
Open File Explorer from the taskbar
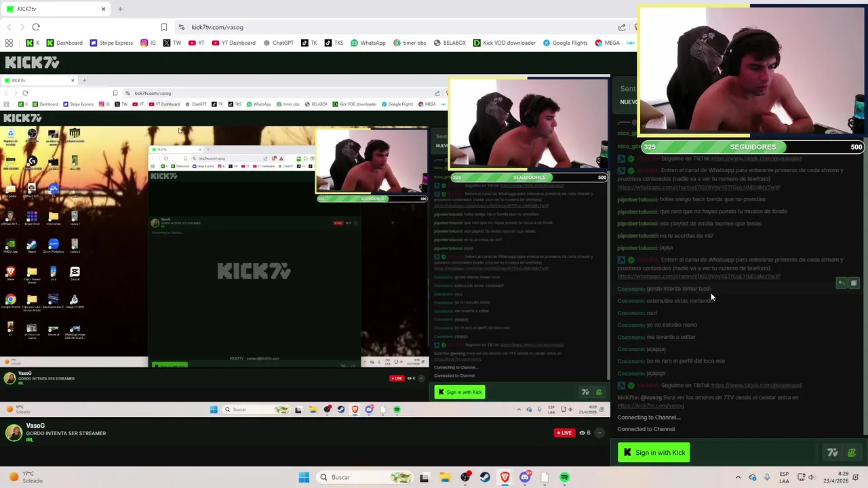click(445, 477)
